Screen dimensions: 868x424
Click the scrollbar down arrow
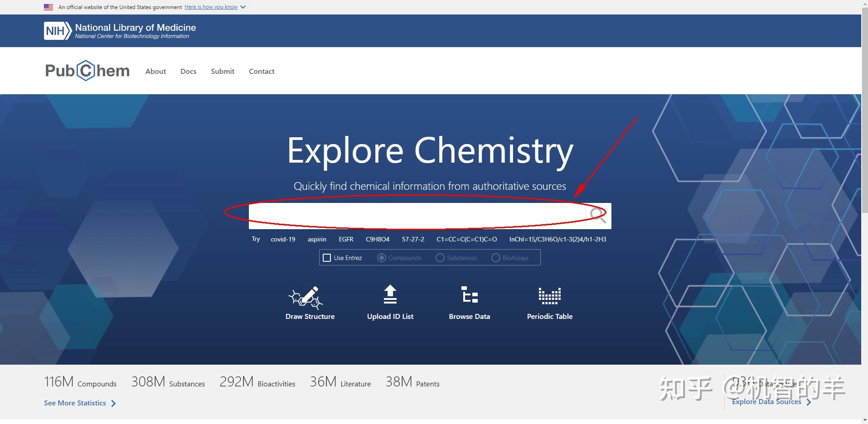pyautogui.click(x=864, y=420)
